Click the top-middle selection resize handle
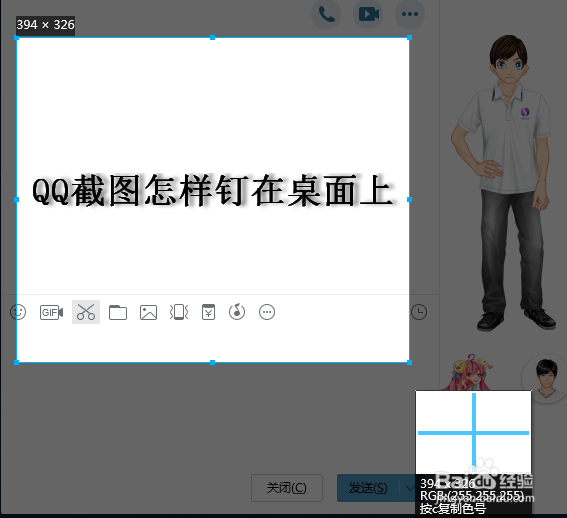 click(213, 38)
